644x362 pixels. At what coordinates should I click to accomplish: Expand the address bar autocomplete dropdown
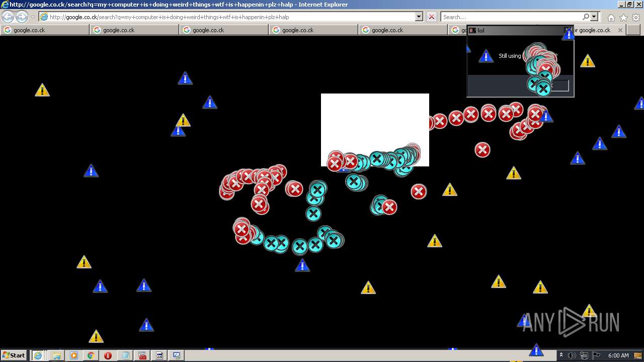coord(419,17)
